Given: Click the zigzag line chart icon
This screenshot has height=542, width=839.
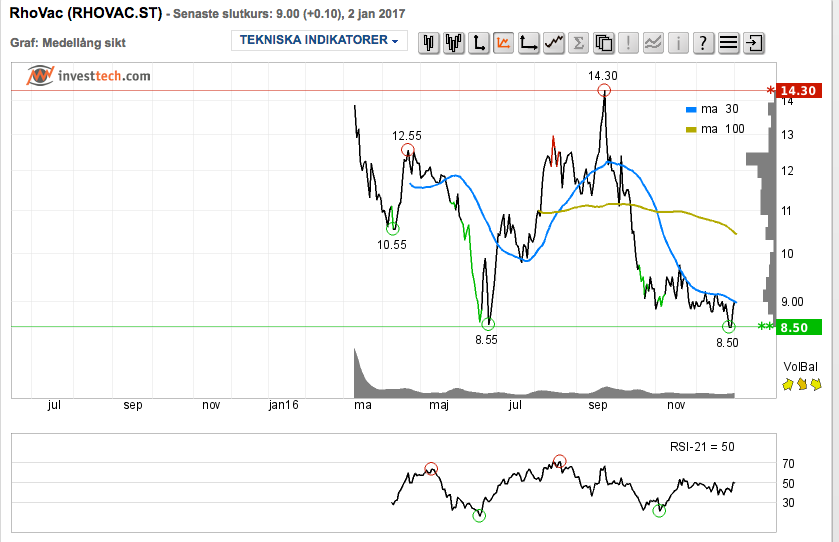Looking at the screenshot, I should click(x=554, y=43).
